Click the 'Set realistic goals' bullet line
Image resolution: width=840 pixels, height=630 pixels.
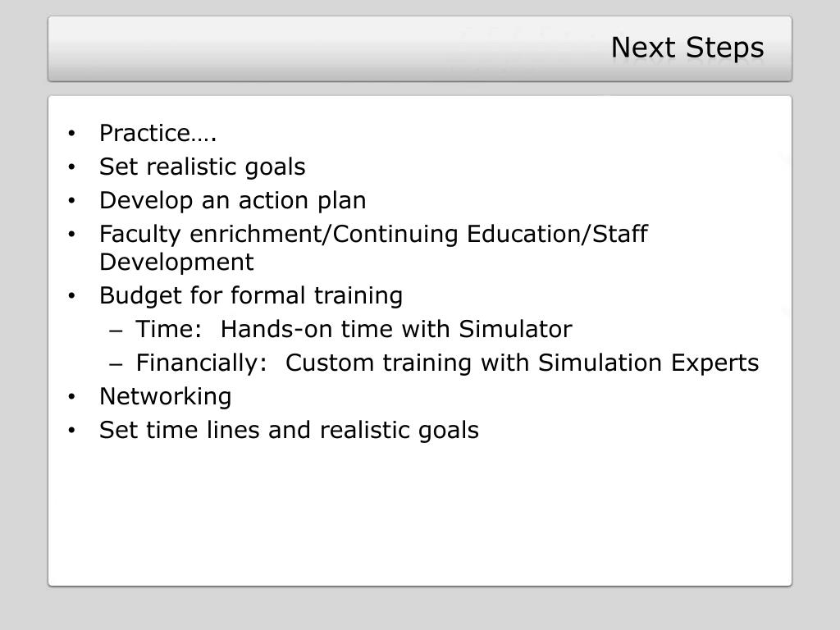pos(203,167)
